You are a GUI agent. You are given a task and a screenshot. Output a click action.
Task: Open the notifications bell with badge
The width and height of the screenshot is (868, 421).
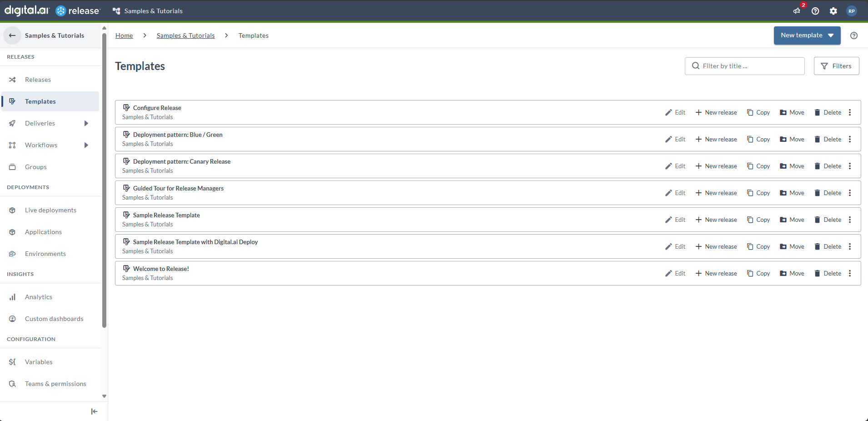(797, 10)
